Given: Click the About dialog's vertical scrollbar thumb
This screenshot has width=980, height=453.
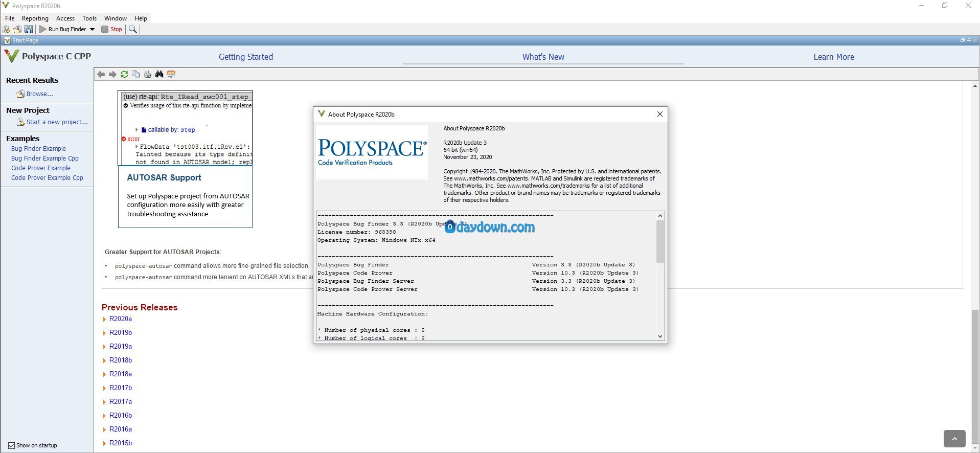Looking at the screenshot, I should pyautogui.click(x=660, y=241).
